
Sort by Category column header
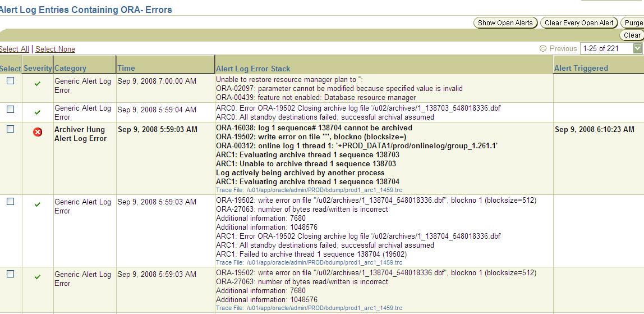pyautogui.click(x=70, y=69)
